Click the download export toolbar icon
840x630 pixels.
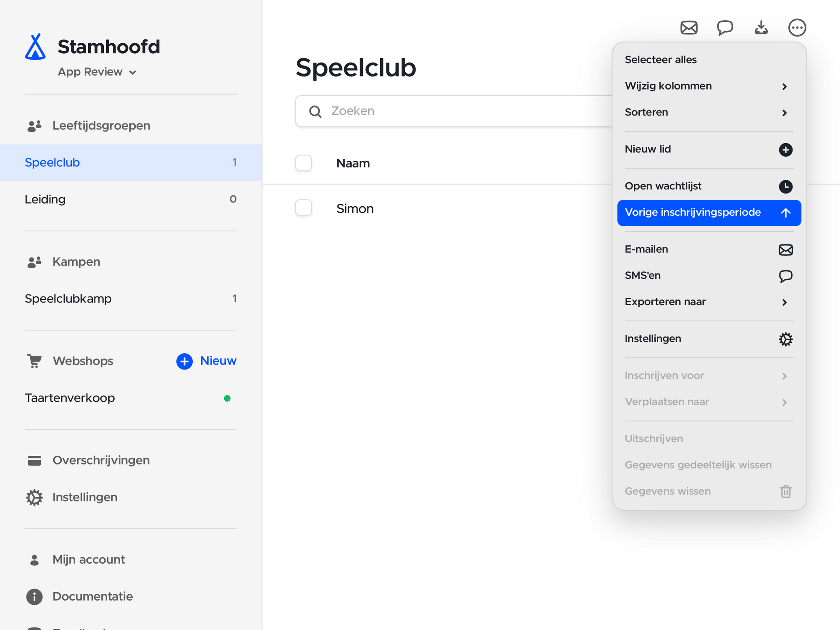click(761, 28)
